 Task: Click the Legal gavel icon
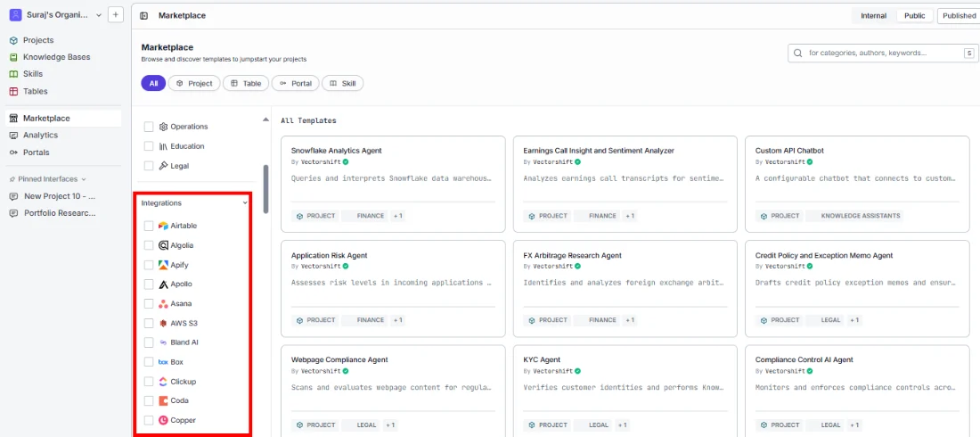pos(164,166)
